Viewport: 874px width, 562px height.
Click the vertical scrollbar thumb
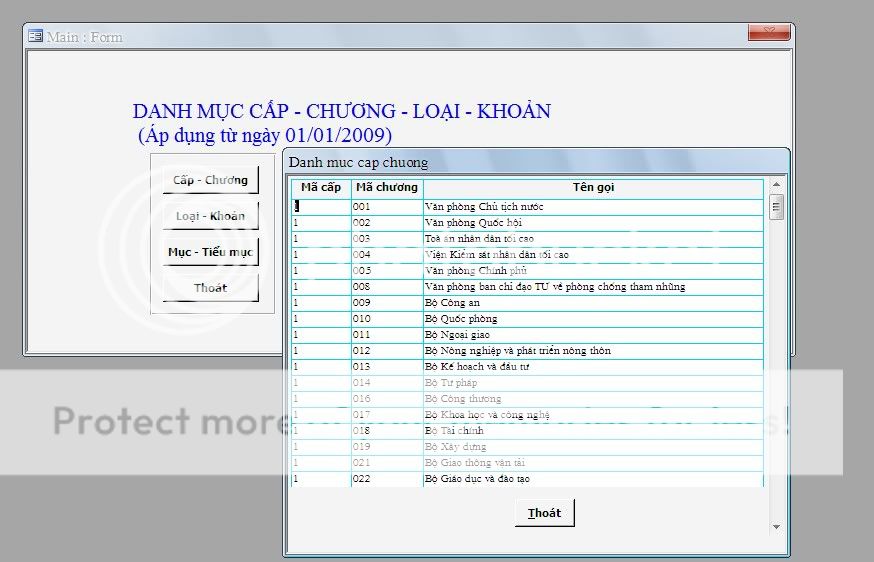[x=776, y=207]
